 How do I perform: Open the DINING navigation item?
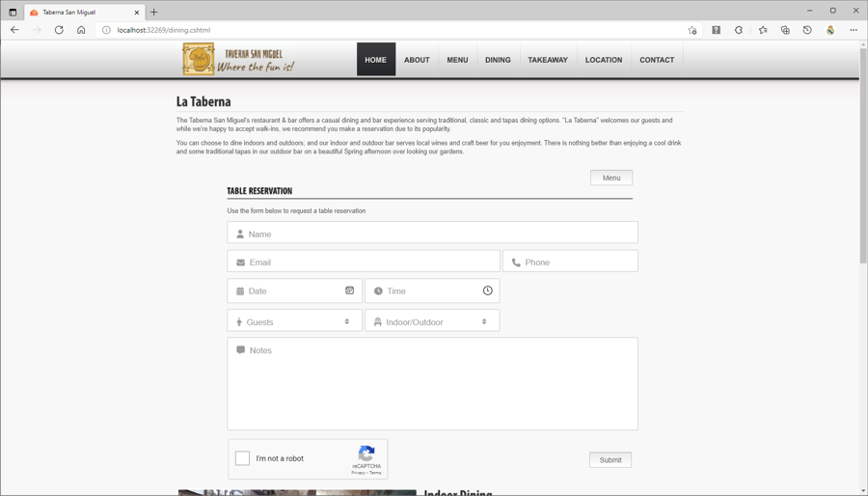498,59
